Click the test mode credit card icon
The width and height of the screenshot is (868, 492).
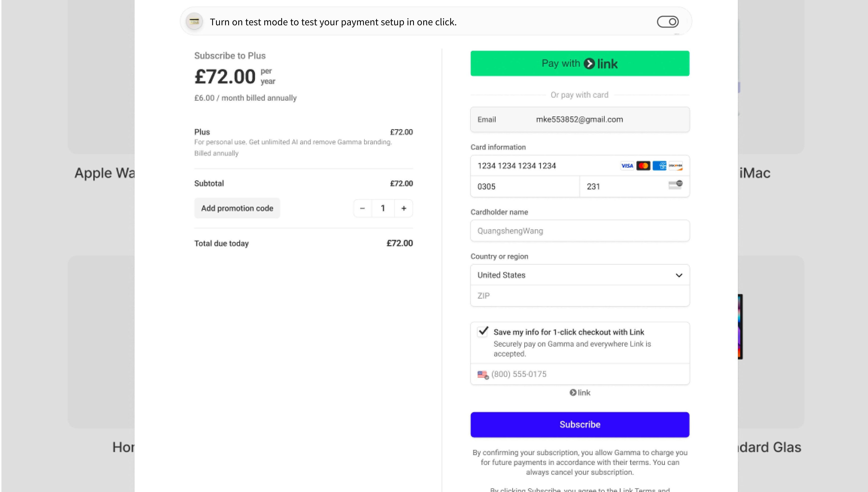194,22
